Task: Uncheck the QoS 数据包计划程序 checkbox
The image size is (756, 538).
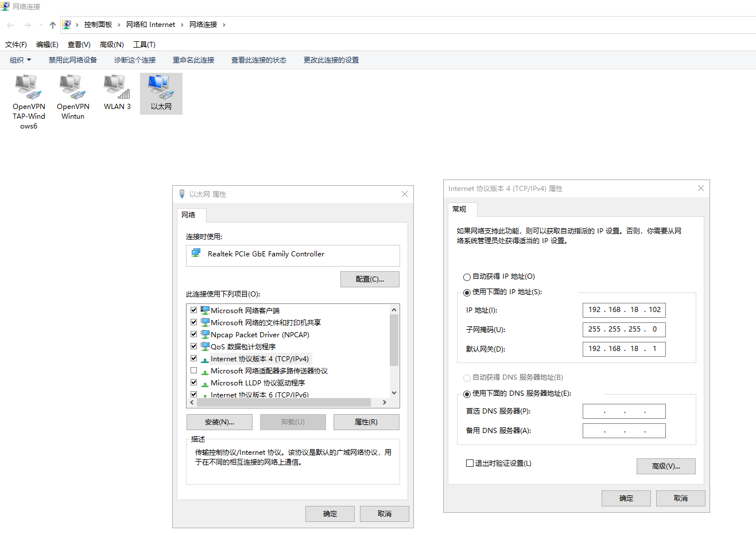Action: point(194,346)
